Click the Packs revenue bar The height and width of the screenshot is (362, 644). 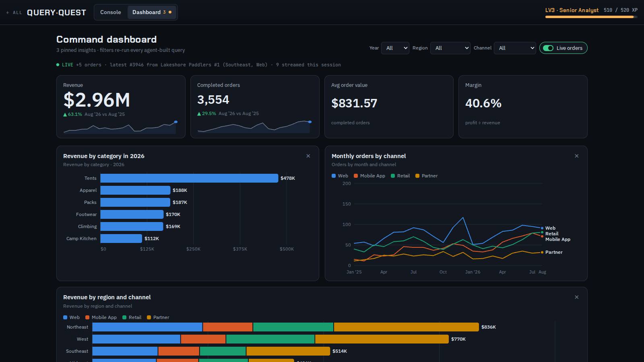coord(135,202)
